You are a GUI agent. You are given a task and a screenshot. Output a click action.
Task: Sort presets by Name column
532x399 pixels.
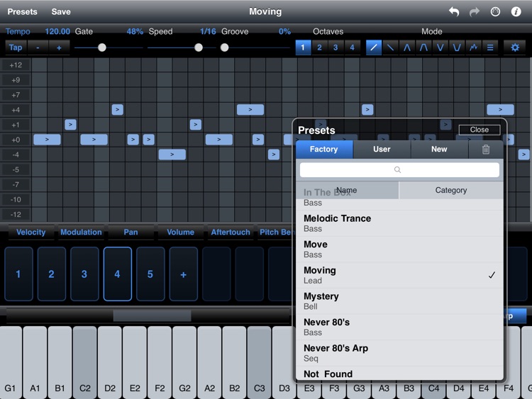(x=347, y=190)
